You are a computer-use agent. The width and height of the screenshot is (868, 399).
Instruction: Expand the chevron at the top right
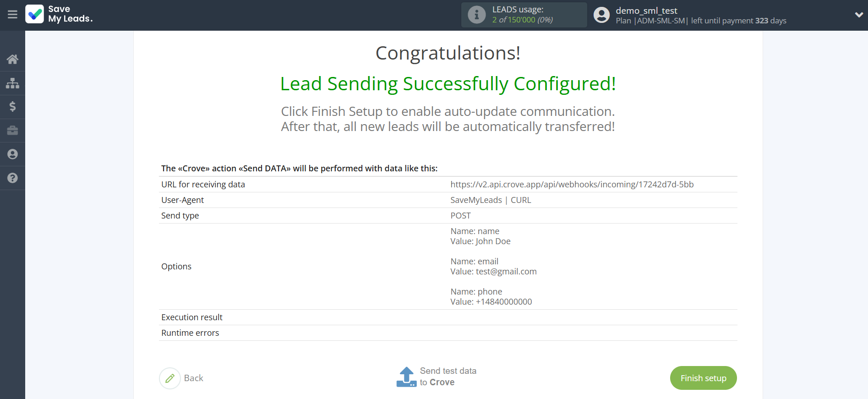859,14
